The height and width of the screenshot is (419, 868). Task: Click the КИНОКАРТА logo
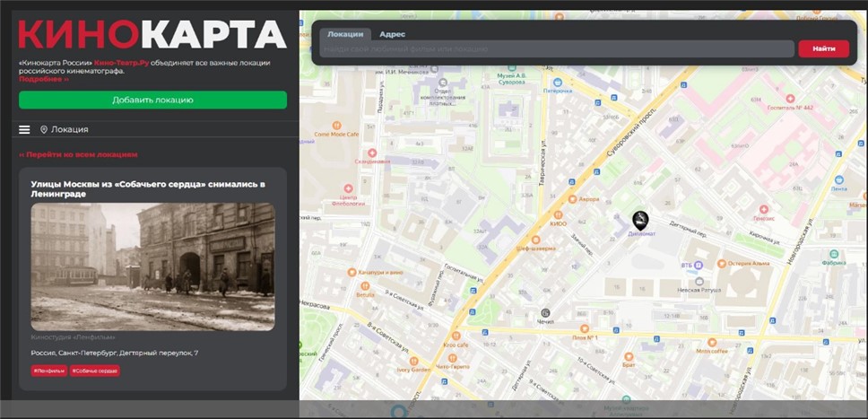(x=152, y=34)
